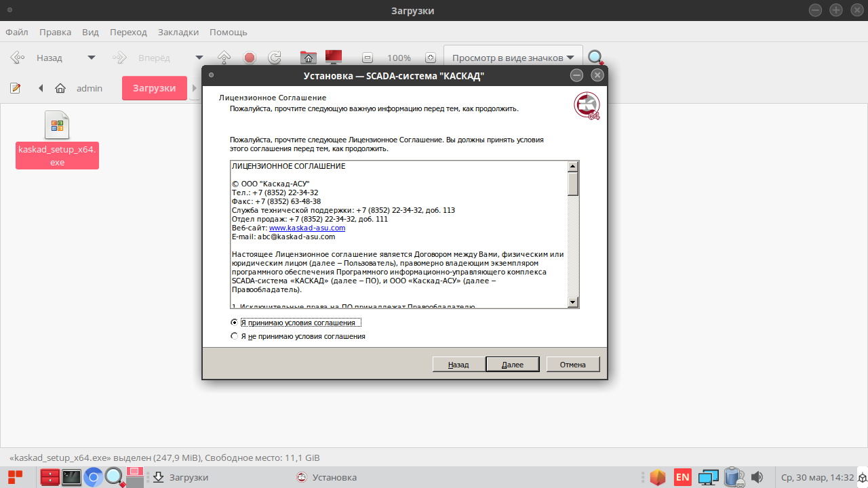Viewport: 868px width, 488px height.
Task: Open the Закладки menu
Action: [178, 32]
